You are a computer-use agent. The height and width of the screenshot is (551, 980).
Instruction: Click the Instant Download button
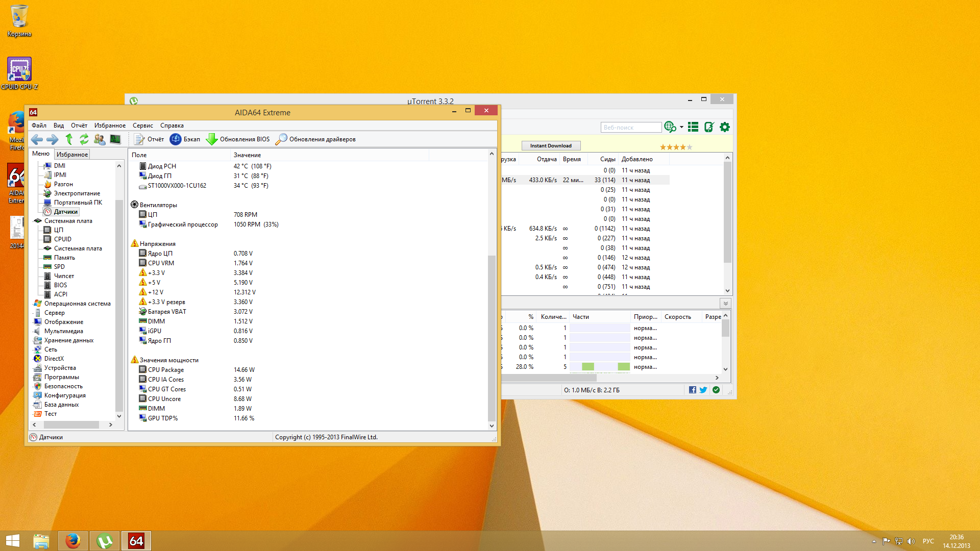pos(551,146)
